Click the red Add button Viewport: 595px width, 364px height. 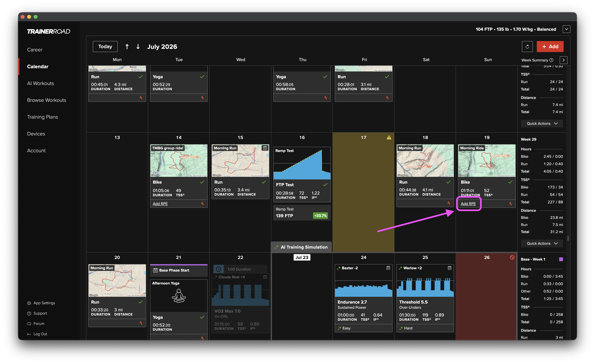550,47
